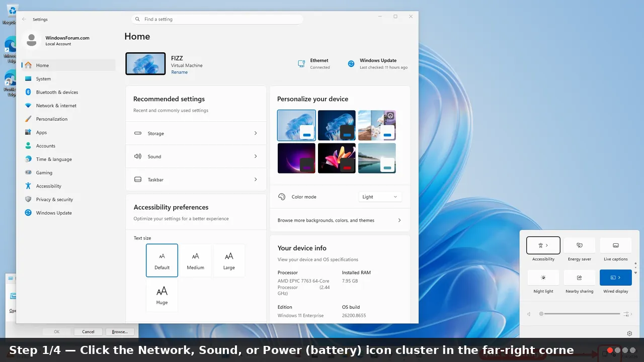Toggle the Energy saver tile
This screenshot has width=644, height=362.
click(580, 245)
